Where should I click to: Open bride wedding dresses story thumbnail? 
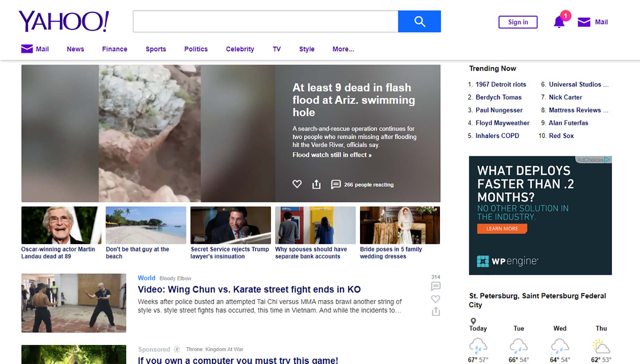coord(400,225)
